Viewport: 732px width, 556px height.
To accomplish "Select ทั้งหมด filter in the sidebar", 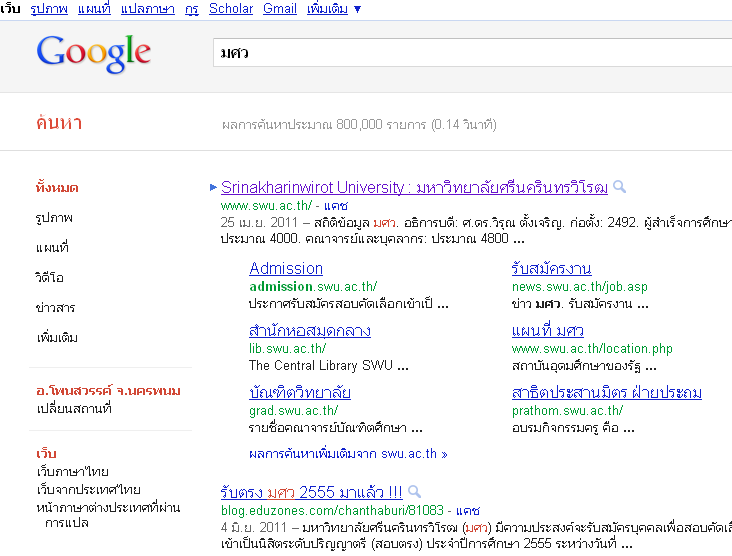I will pos(57,188).
